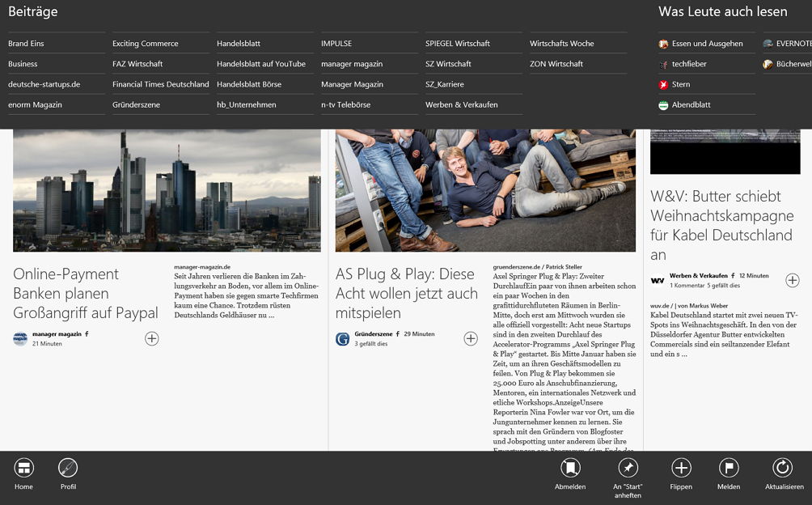This screenshot has width=812, height=505.
Task: Open the Bücherwelt magazine icon
Action: pyautogui.click(x=768, y=64)
